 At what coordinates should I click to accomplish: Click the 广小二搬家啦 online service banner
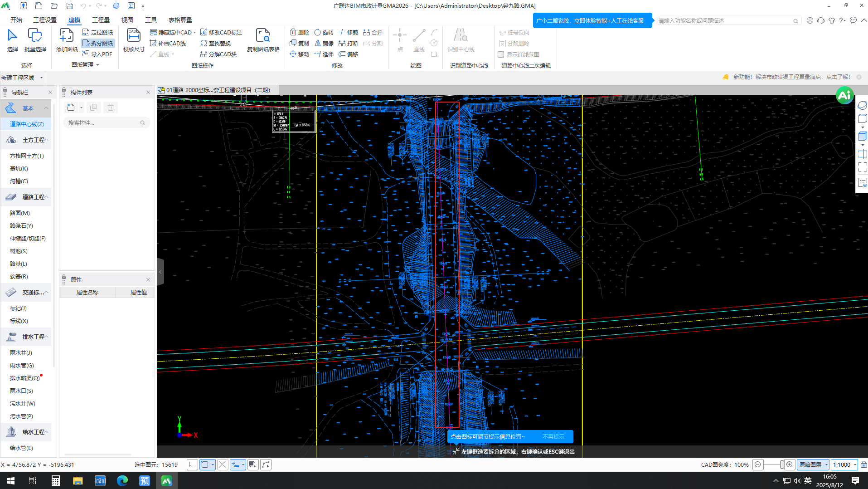click(592, 20)
